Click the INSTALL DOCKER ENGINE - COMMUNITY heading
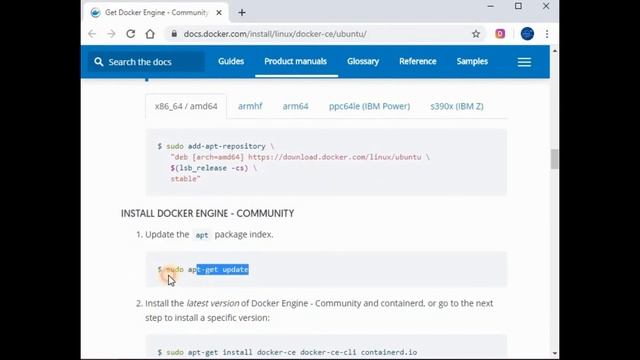This screenshot has height=360, width=640. [x=207, y=213]
